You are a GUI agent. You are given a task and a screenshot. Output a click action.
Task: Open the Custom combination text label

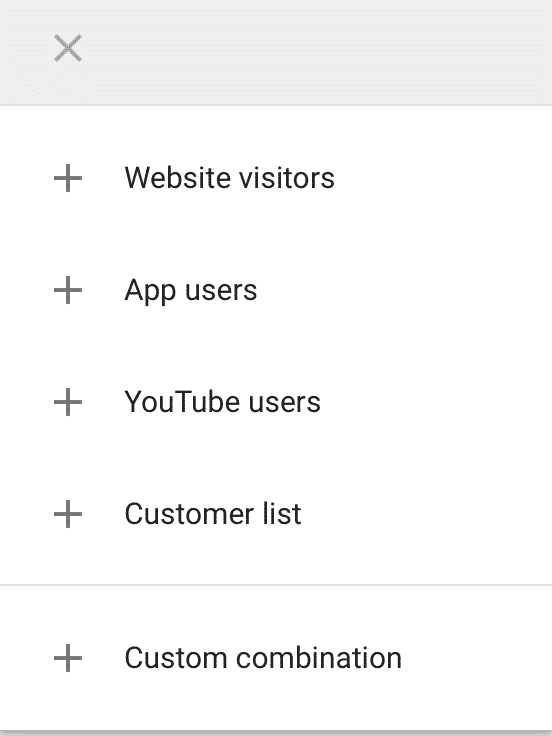click(x=263, y=658)
